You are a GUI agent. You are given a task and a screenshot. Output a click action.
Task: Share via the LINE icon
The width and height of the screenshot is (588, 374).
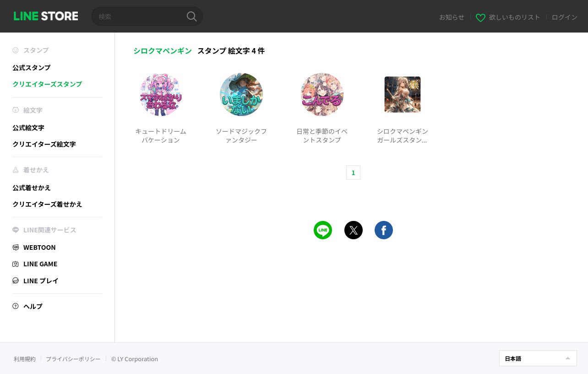point(323,230)
